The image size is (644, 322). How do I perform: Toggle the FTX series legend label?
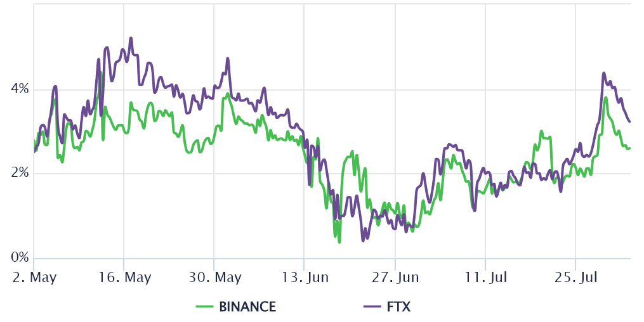(x=398, y=307)
